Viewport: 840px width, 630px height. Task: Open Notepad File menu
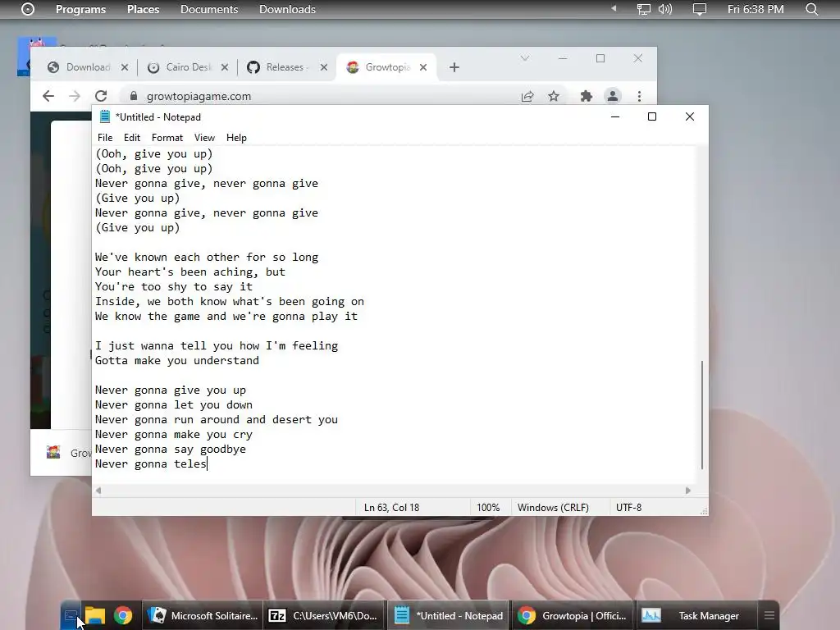tap(105, 138)
